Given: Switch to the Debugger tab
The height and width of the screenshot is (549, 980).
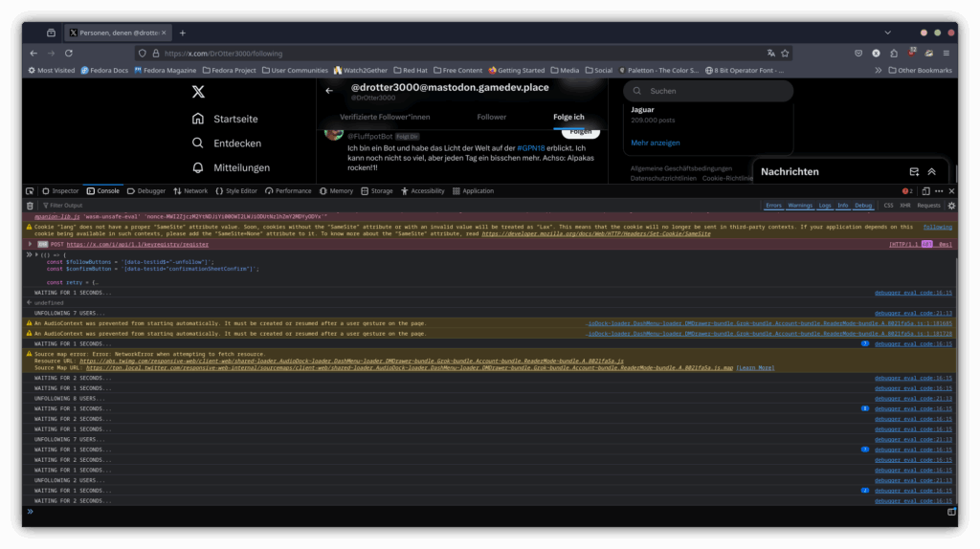Looking at the screenshot, I should tap(146, 191).
